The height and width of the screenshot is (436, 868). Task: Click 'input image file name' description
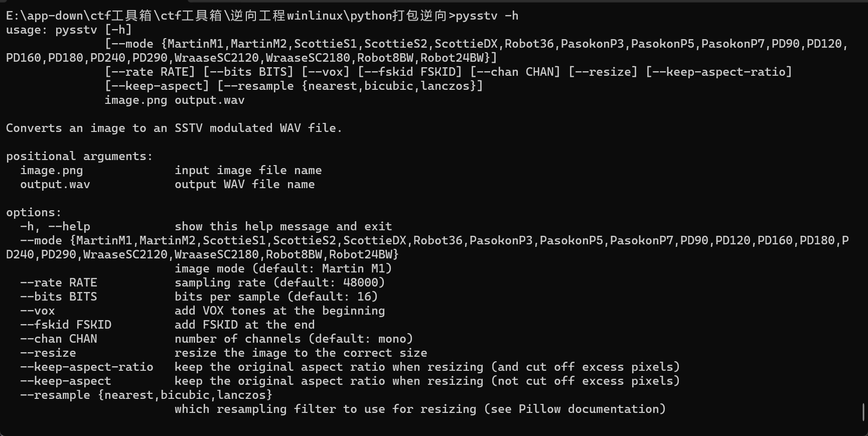point(248,170)
